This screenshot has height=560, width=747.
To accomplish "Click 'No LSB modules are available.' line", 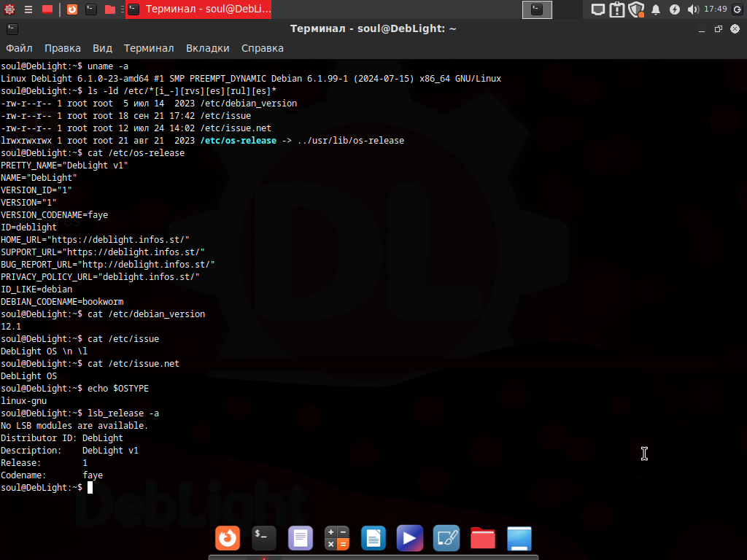I will pos(74,425).
